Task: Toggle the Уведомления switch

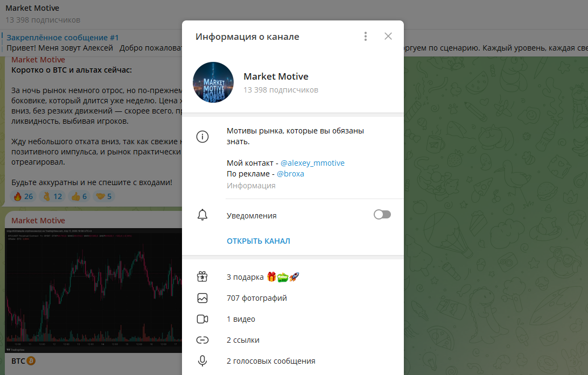Action: pos(382,214)
